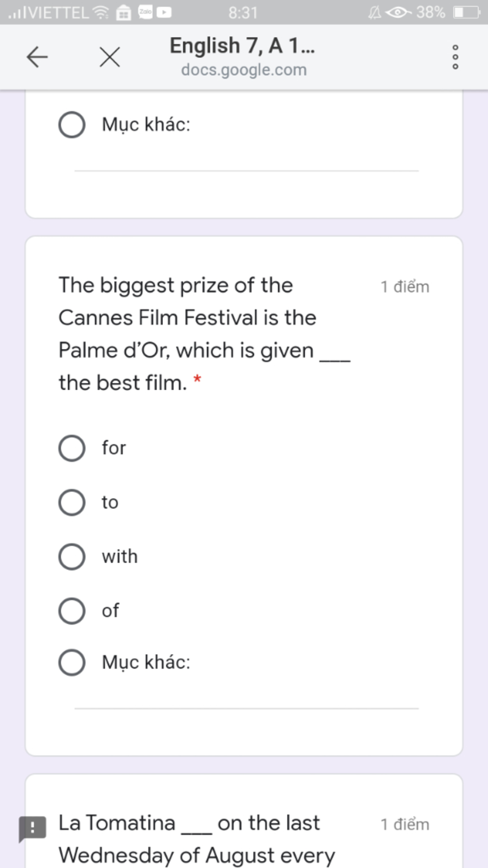
Task: Tap the battery icon in status bar
Action: [x=466, y=12]
